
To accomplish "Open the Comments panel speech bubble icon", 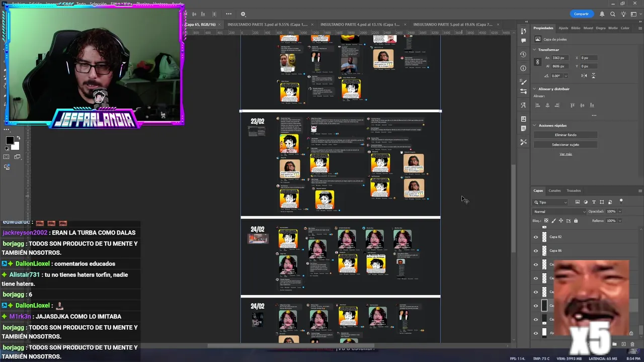I will click(523, 41).
